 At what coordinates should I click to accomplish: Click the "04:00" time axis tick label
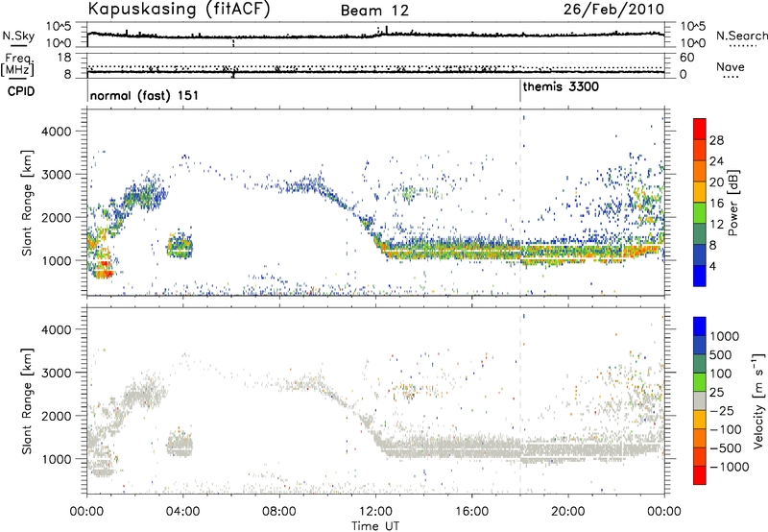click(183, 512)
